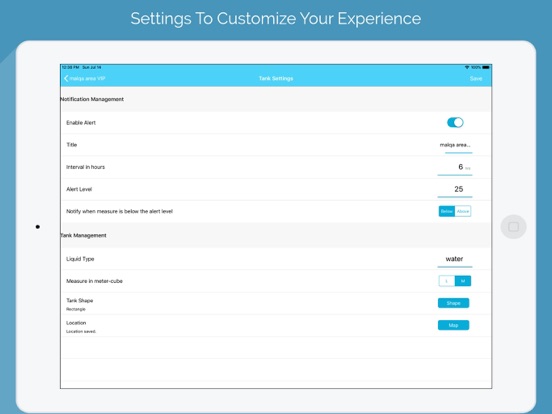Tap the Tank Settings header title
This screenshot has width=552, height=414.
(276, 79)
